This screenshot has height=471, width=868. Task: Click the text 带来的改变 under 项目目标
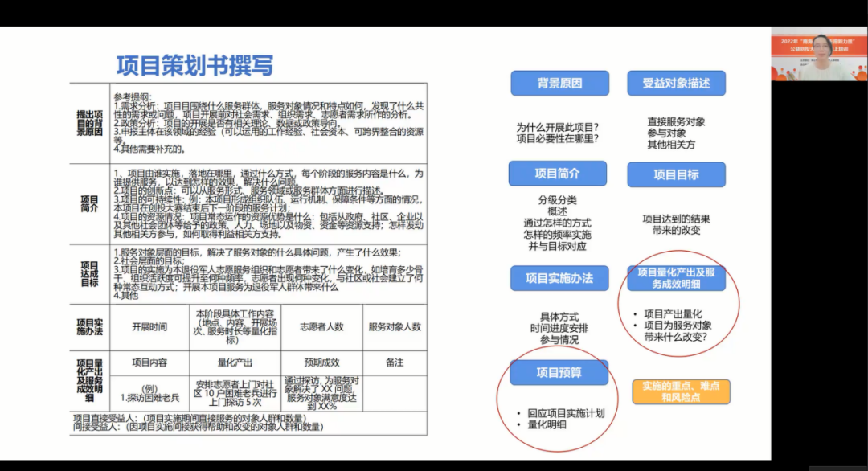676,230
